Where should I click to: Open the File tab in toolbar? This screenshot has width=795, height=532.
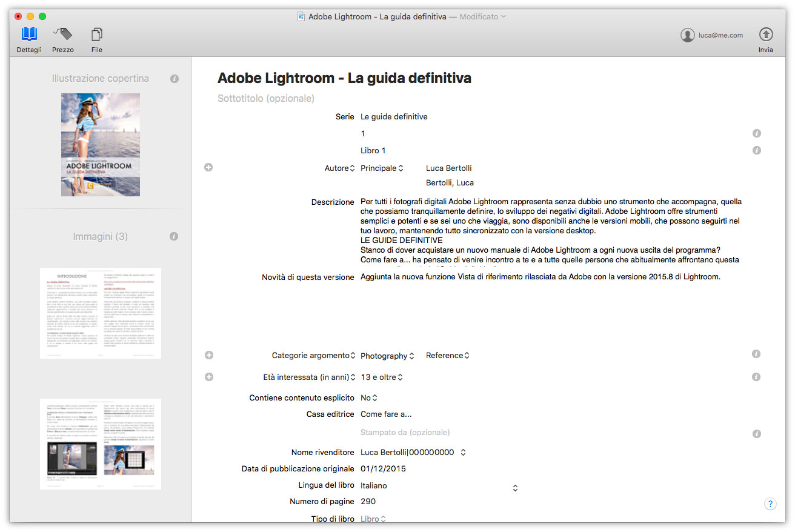pos(97,40)
